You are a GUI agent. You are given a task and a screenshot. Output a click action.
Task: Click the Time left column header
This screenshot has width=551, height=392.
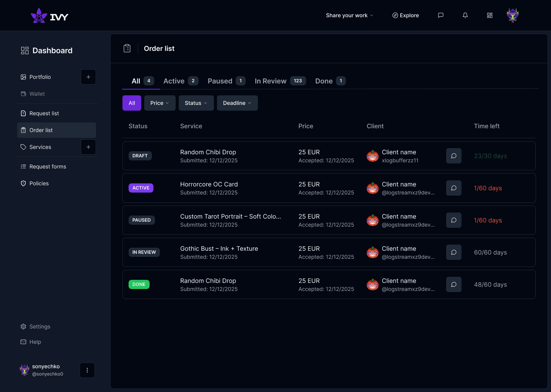pos(487,126)
